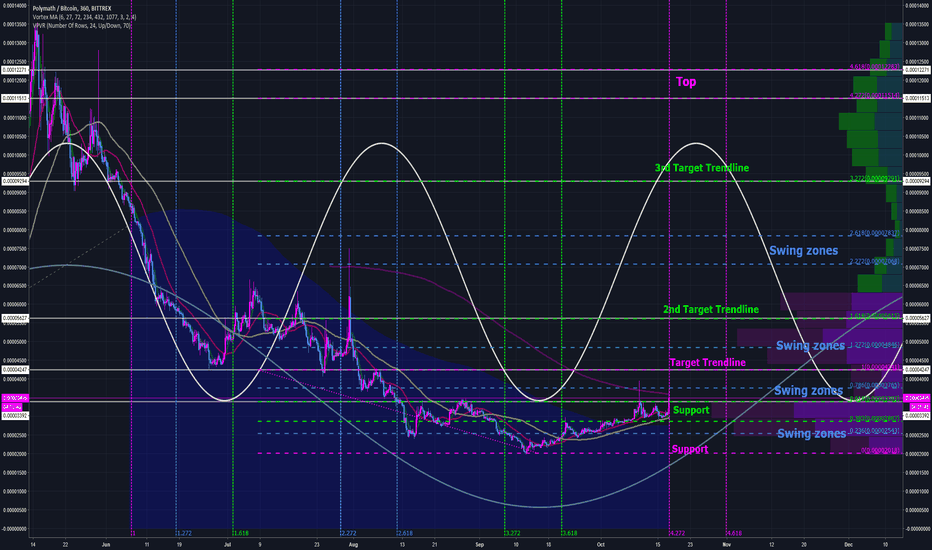Image resolution: width=932 pixels, height=550 pixels.
Task: Select 'Swing zones' text near 2.618 level
Action: 804,250
